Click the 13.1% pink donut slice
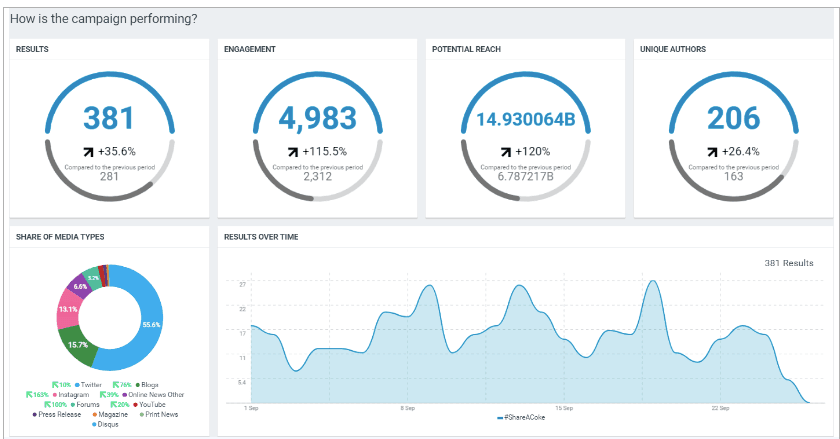The height and width of the screenshot is (439, 840). [x=70, y=309]
